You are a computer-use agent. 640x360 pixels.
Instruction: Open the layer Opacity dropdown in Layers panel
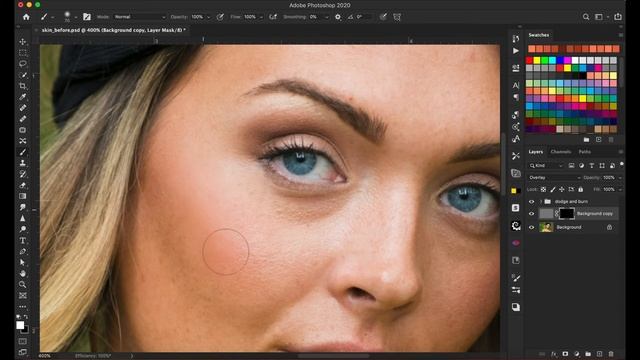[620, 178]
